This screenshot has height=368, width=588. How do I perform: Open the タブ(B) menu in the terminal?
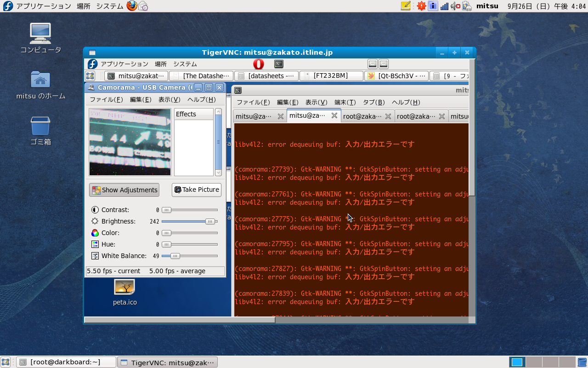click(373, 103)
